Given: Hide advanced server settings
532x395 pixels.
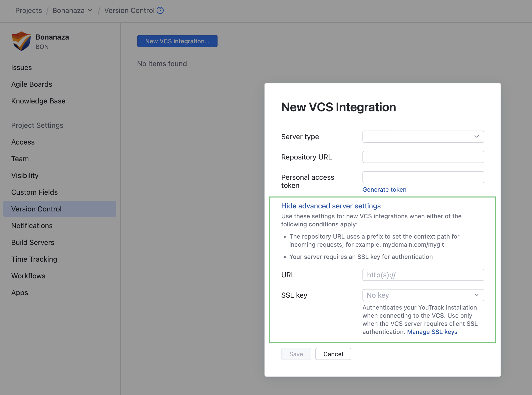Looking at the screenshot, I should pos(331,206).
